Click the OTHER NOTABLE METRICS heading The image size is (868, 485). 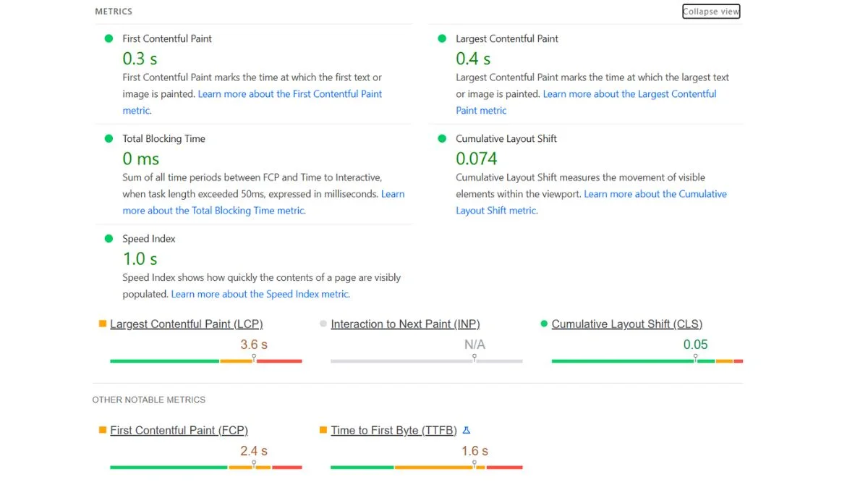point(149,400)
